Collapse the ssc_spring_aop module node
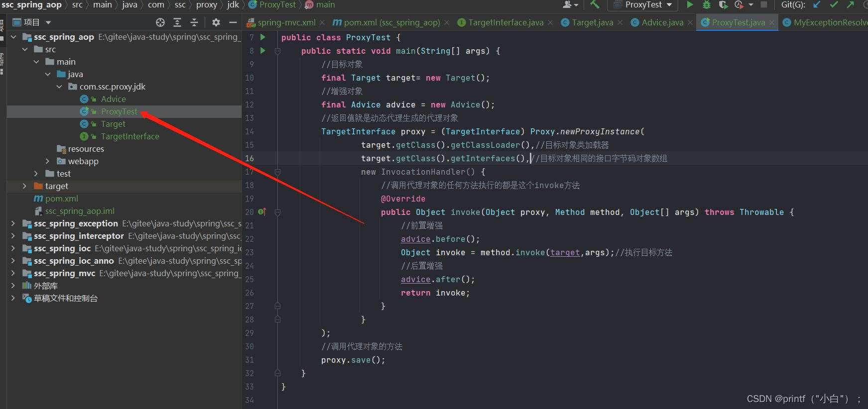 tap(13, 37)
